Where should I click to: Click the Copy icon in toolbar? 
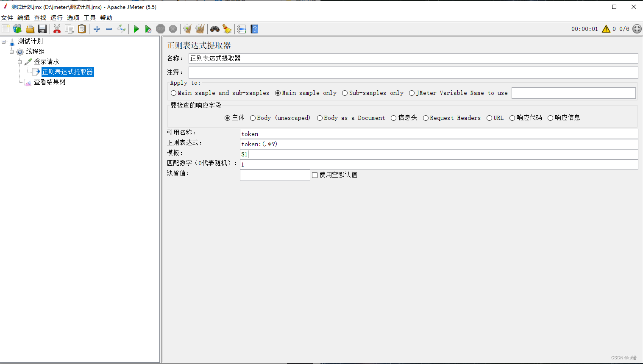point(70,29)
